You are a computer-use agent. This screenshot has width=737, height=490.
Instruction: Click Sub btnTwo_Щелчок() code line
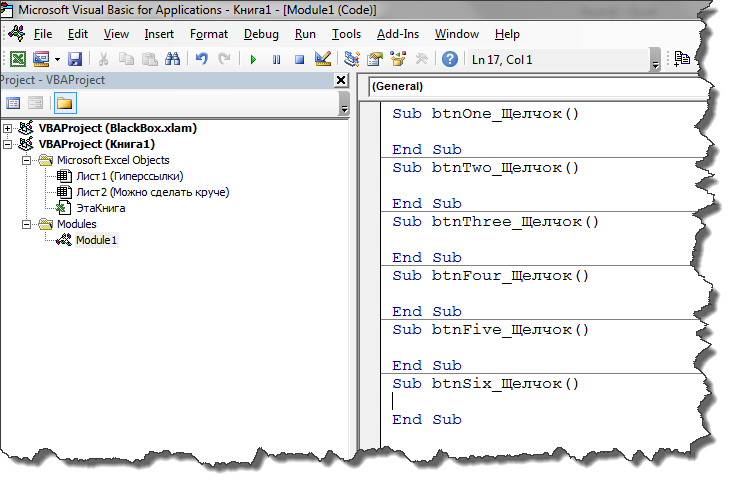(x=486, y=168)
